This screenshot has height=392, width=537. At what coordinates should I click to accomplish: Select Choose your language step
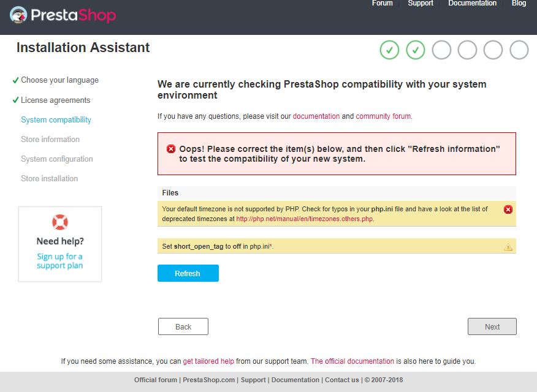(59, 80)
